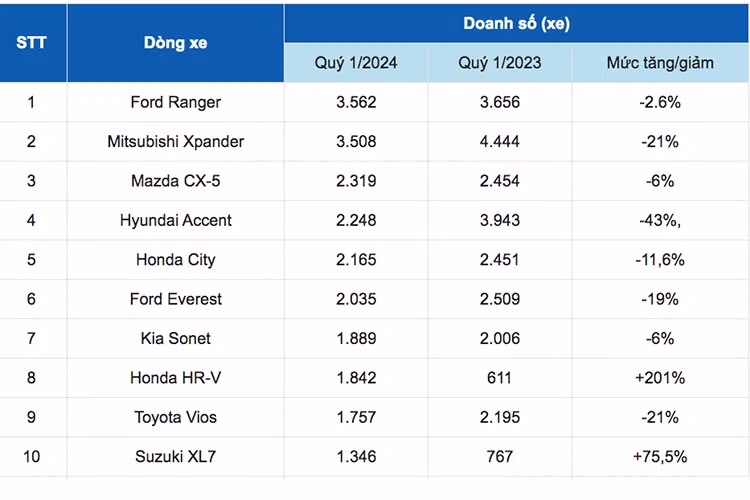Click the Doanh số (xe) header

[x=516, y=24]
